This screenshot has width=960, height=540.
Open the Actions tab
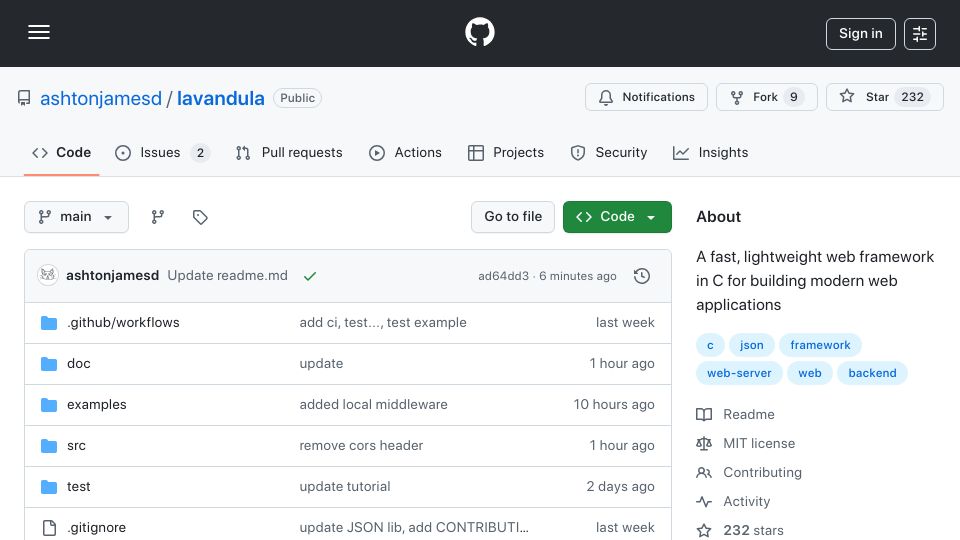(x=405, y=152)
